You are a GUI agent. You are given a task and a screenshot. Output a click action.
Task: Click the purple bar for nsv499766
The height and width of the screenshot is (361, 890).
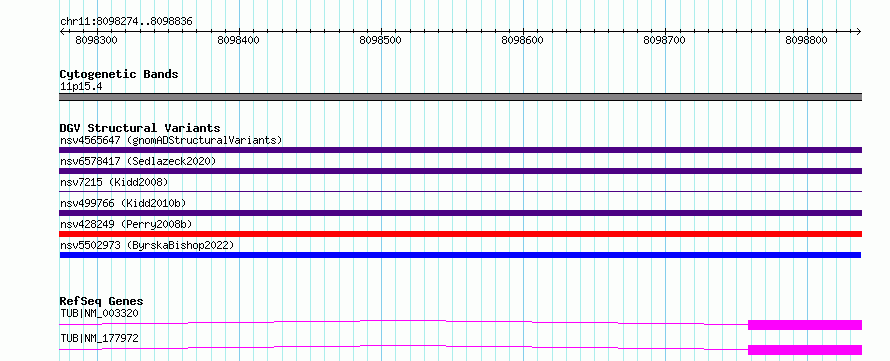point(460,213)
